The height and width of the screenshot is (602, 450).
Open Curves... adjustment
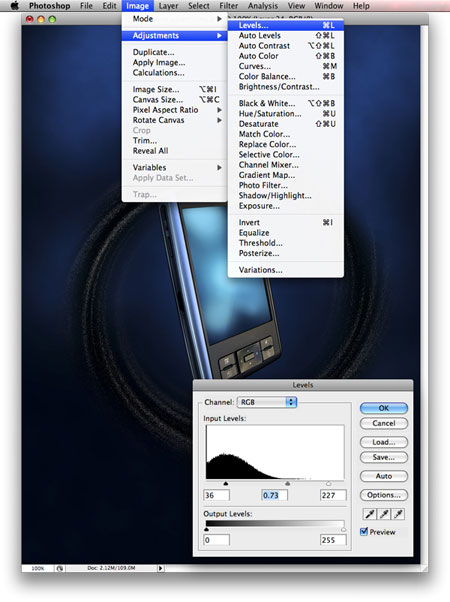(286, 66)
